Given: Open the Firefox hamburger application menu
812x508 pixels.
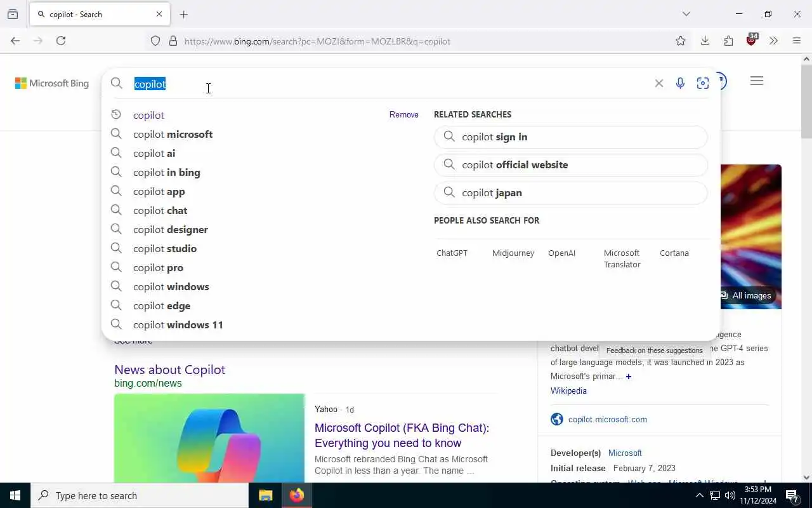Looking at the screenshot, I should [797, 41].
